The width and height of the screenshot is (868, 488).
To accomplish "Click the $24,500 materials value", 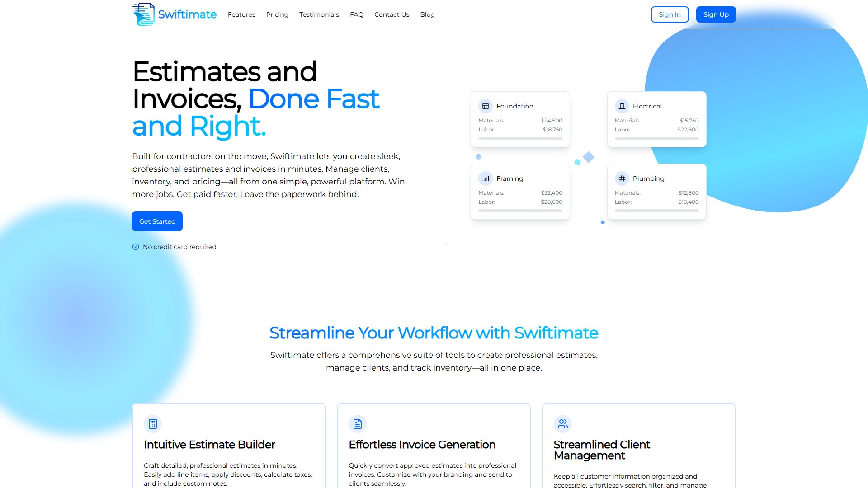I will point(552,121).
